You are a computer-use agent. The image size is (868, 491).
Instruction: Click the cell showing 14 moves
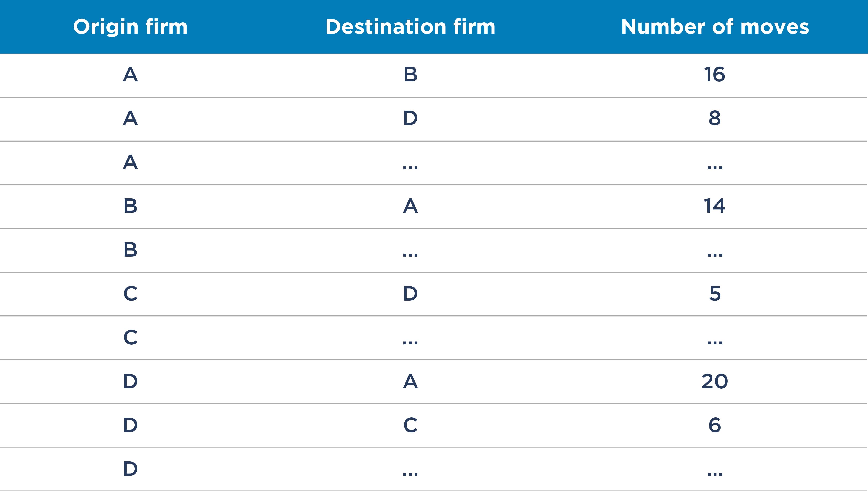click(714, 206)
